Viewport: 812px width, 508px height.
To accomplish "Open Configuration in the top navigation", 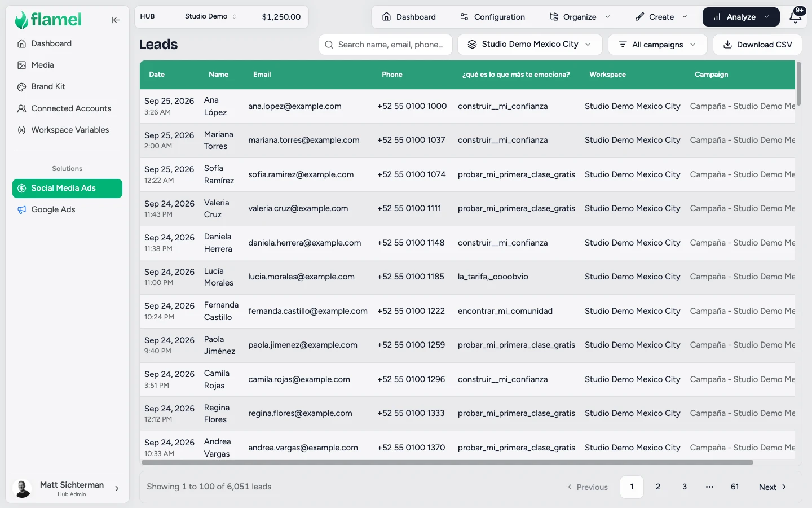I will tap(492, 17).
